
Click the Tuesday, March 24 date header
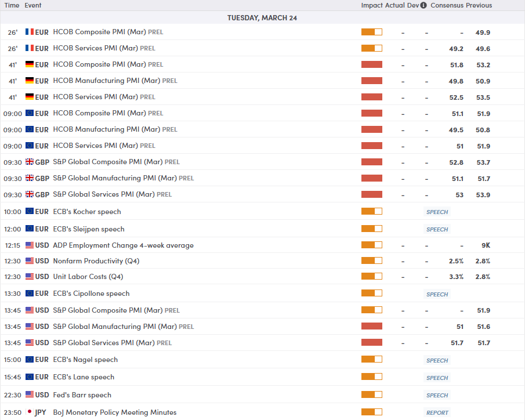click(x=262, y=18)
